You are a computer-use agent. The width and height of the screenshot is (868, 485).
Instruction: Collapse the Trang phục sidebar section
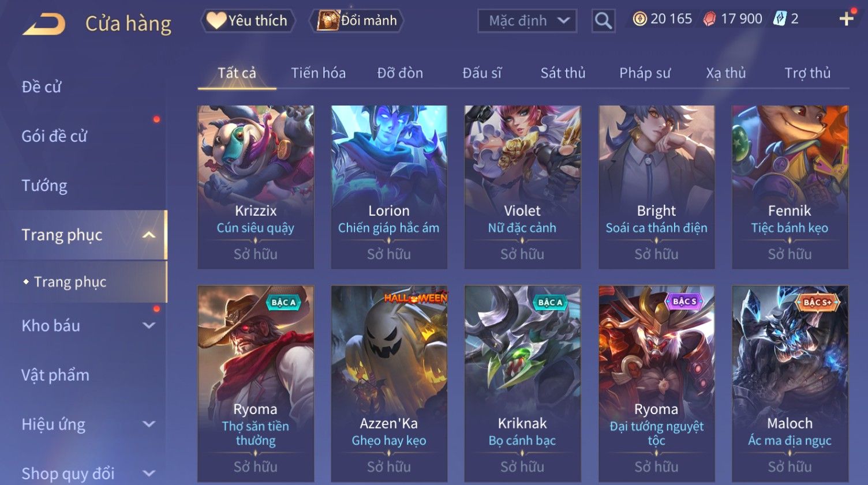[149, 235]
